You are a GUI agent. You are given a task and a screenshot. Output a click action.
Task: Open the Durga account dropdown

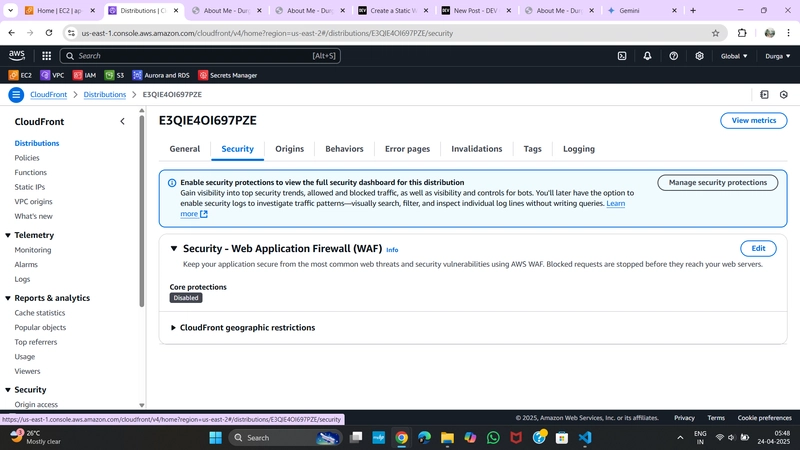tap(778, 56)
